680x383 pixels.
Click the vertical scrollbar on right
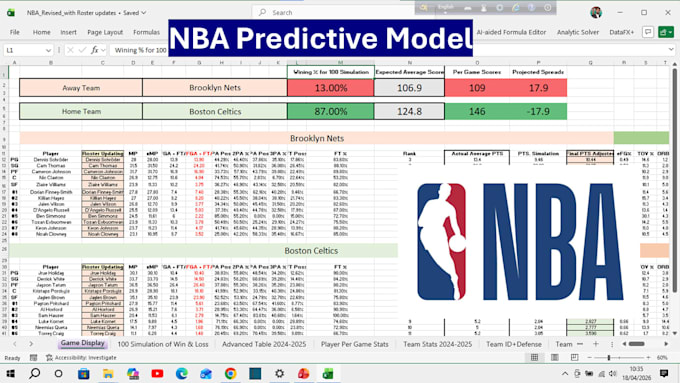(674, 182)
